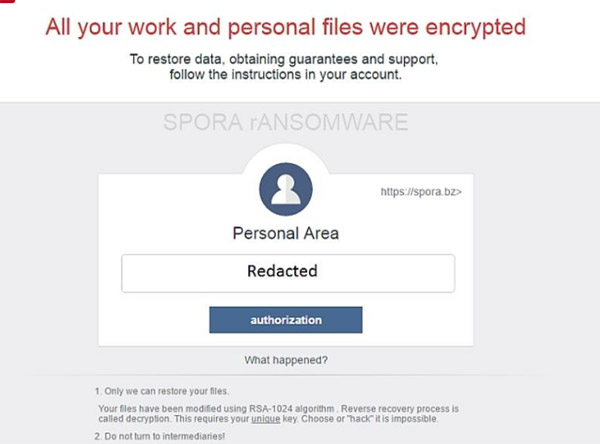600x444 pixels.
Task: Select item "Only we can restore your files"
Action: click(158, 390)
